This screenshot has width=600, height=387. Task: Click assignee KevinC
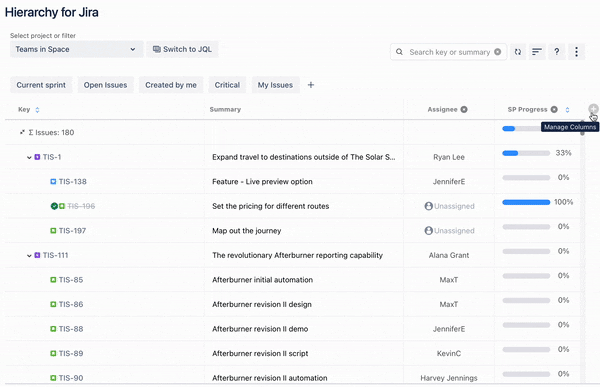[449, 353]
